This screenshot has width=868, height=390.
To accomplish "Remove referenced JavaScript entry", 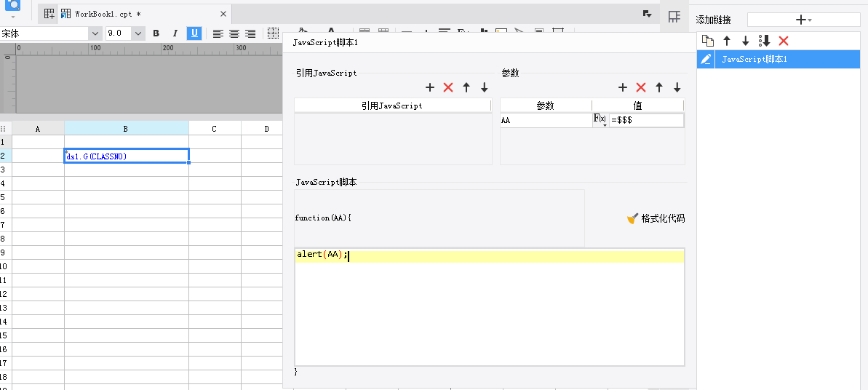I will point(448,87).
